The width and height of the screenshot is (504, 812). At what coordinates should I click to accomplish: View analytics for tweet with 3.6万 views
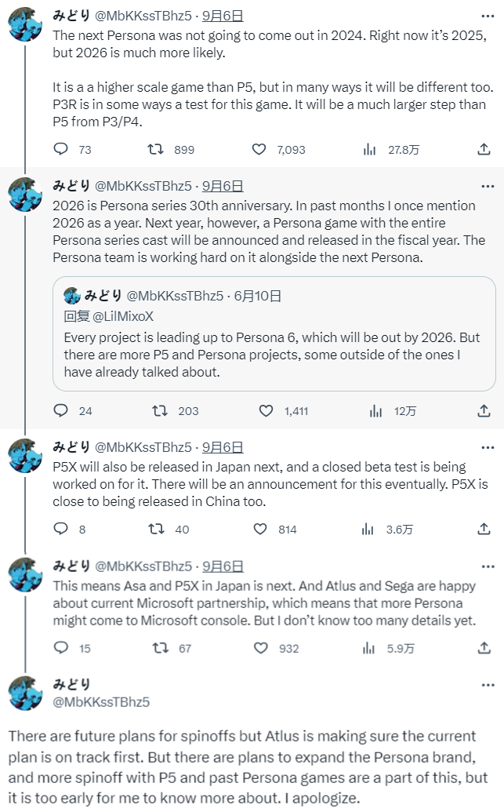pyautogui.click(x=370, y=529)
